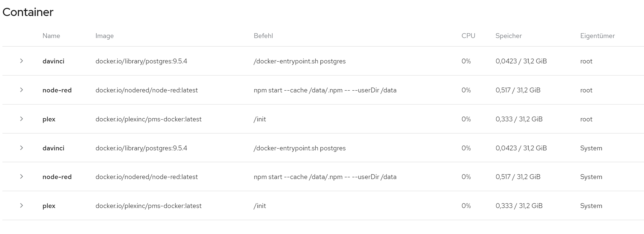The width and height of the screenshot is (644, 234).
Task: Sort containers by the Name column
Action: [51, 36]
